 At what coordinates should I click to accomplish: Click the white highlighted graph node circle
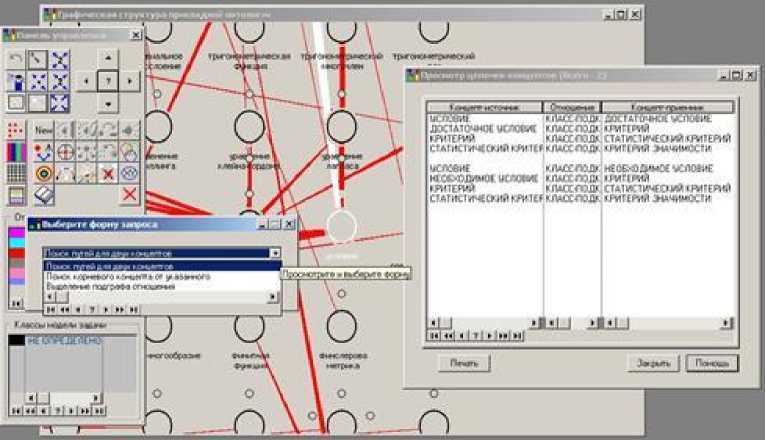(x=341, y=226)
